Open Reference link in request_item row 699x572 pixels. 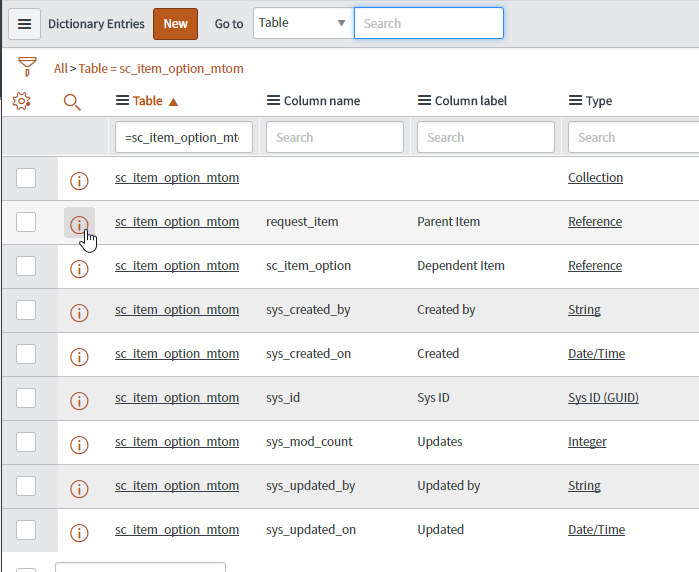tap(595, 222)
